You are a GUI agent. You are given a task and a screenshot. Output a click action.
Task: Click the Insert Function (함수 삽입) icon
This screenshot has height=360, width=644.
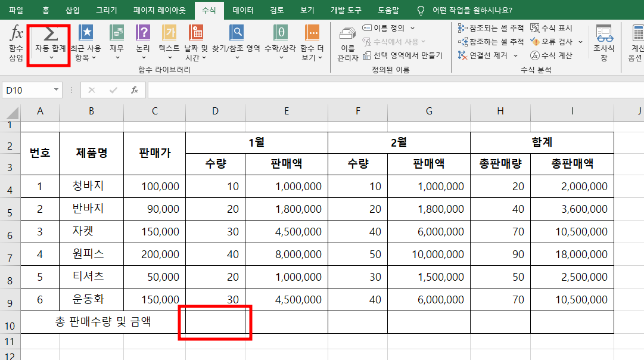tap(16, 43)
